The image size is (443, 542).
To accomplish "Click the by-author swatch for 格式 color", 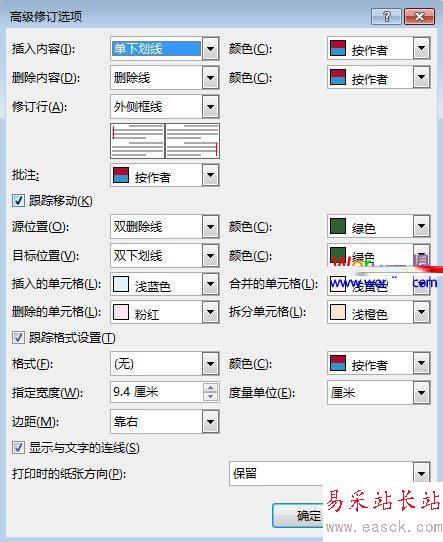I will 338,363.
